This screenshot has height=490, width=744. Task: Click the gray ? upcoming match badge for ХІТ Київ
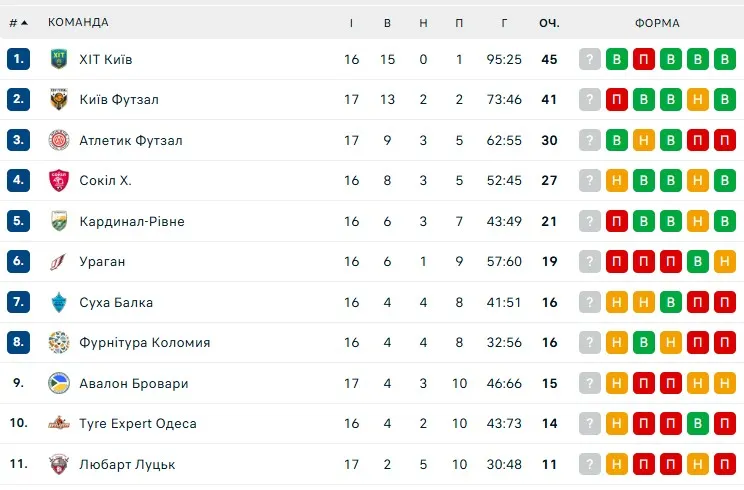591,59
